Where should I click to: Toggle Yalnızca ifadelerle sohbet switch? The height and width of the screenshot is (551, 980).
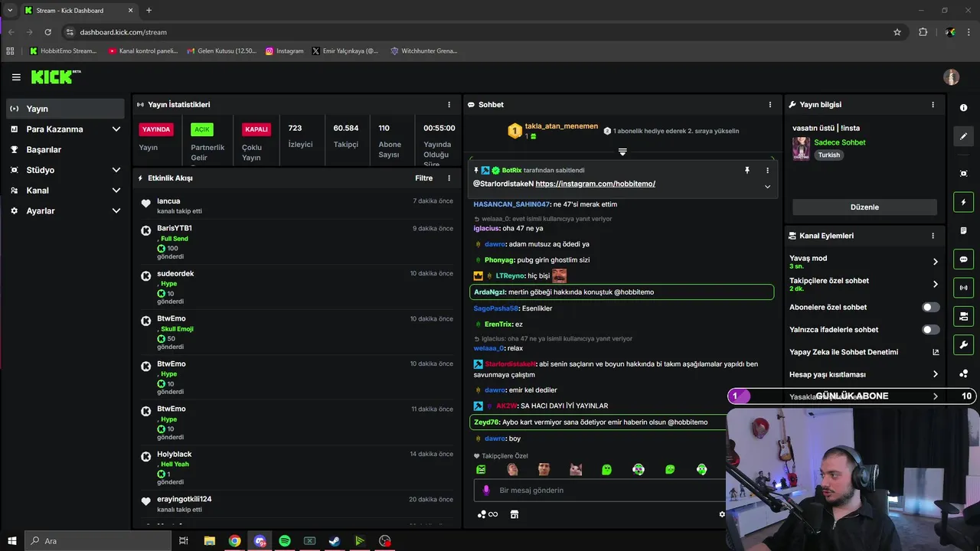pos(930,330)
